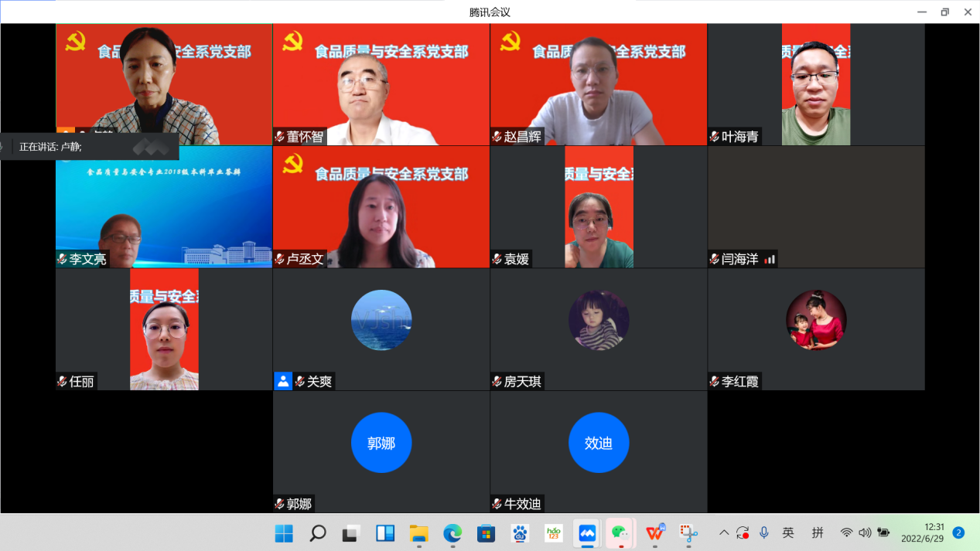980x551 pixels.
Task: Select 任丽's video tile
Action: click(x=164, y=328)
